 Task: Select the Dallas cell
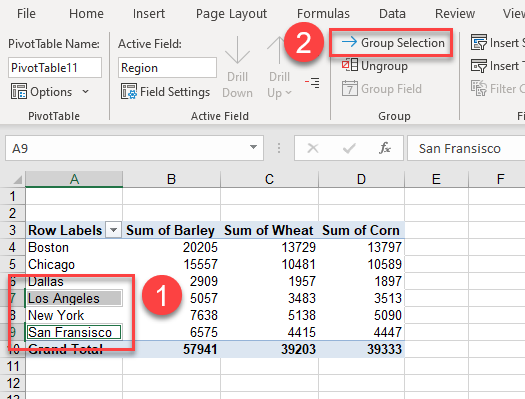pyautogui.click(x=74, y=282)
